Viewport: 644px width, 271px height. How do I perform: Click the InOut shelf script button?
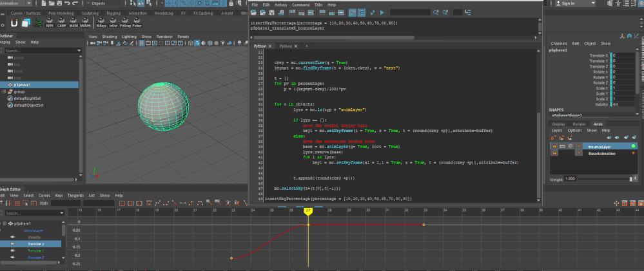click(x=113, y=23)
